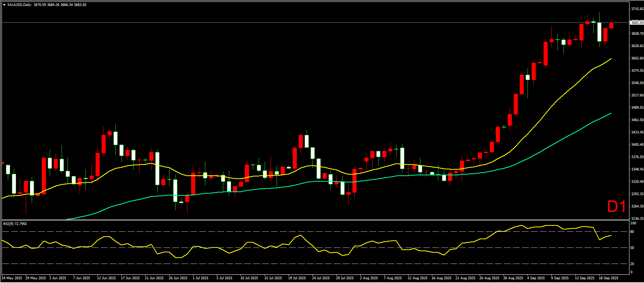
Task: Click the 18 Sep 2025 date marker
Action: pyautogui.click(x=609, y=278)
